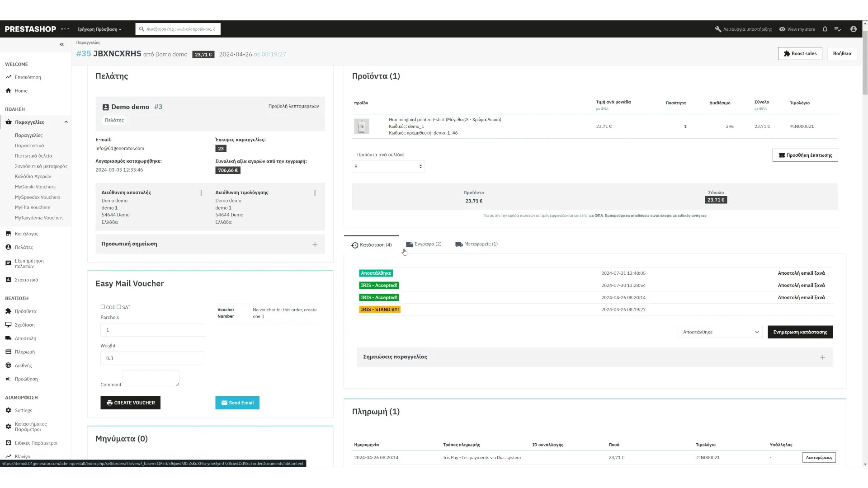Click the CREATE VOUCHER button
Image resolution: width=868 pixels, height=488 pixels.
coord(130,403)
